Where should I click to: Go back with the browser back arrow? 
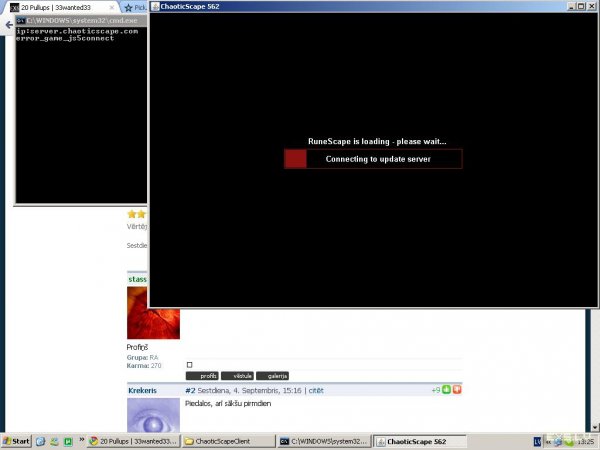coord(8,25)
